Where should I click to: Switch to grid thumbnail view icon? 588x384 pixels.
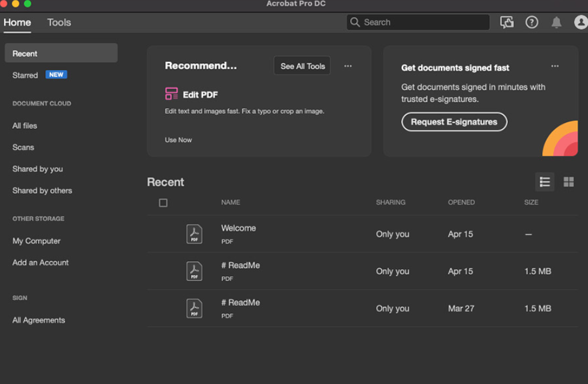tap(568, 182)
